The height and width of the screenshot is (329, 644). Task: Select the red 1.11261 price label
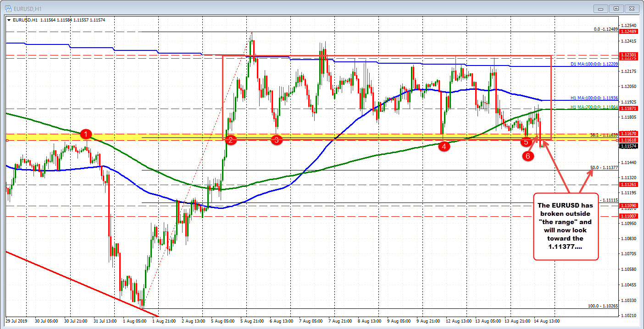coord(628,185)
